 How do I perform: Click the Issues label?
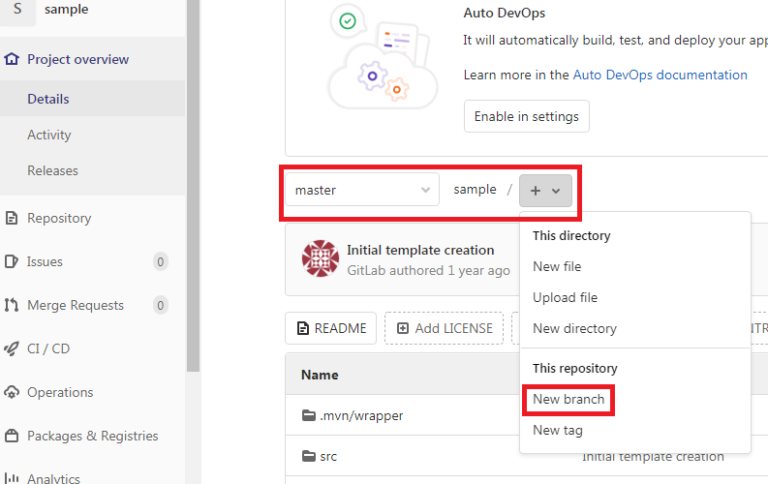[45, 262]
